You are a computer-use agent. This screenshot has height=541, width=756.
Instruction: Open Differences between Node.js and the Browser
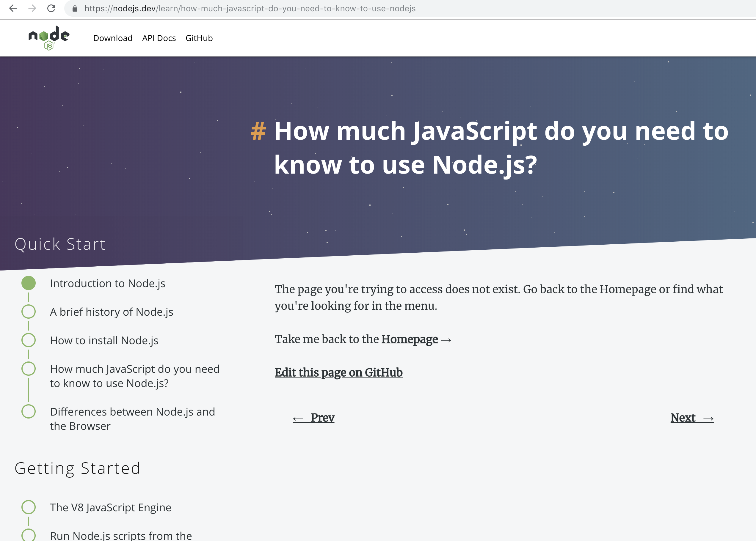[x=133, y=419]
